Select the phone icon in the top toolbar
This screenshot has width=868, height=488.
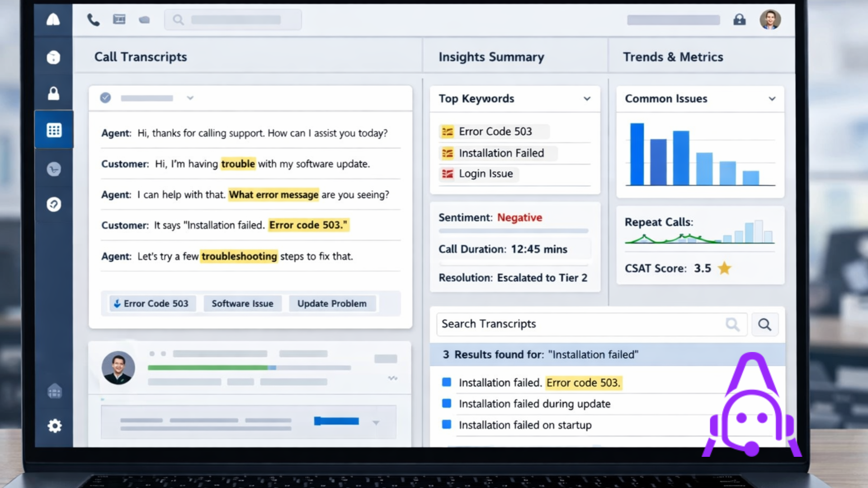(94, 19)
